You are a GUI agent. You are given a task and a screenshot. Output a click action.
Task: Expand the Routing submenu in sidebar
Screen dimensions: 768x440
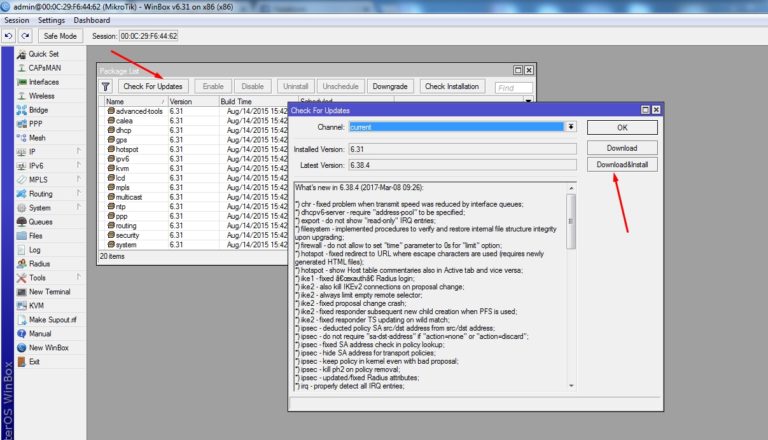point(41,193)
